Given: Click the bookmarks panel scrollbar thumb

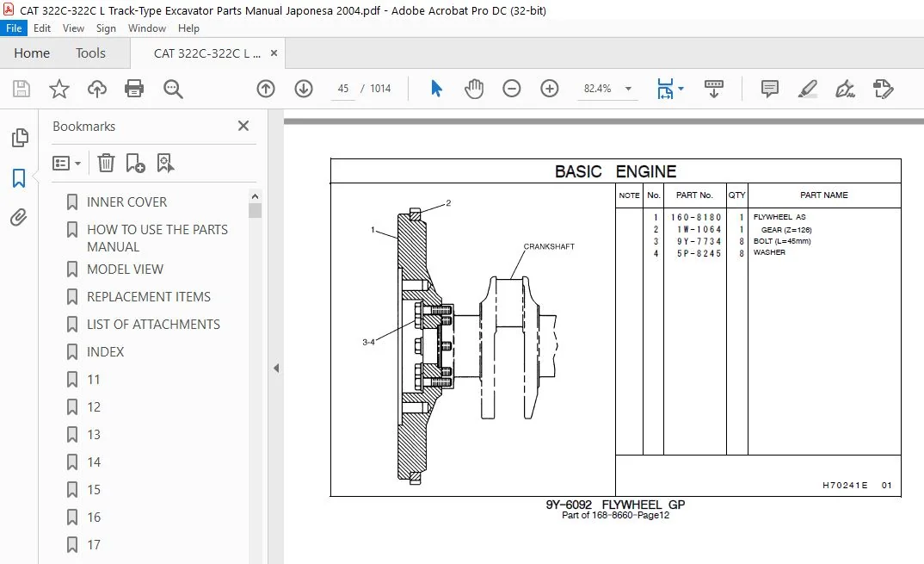Looking at the screenshot, I should point(255,211).
